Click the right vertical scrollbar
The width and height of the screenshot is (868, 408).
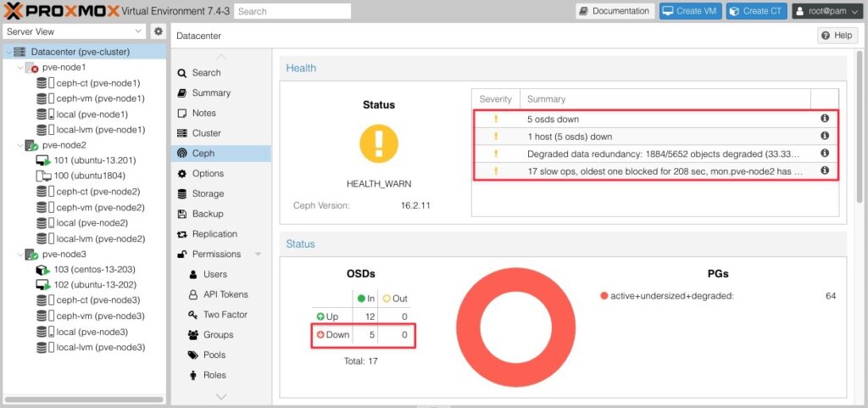[x=860, y=127]
